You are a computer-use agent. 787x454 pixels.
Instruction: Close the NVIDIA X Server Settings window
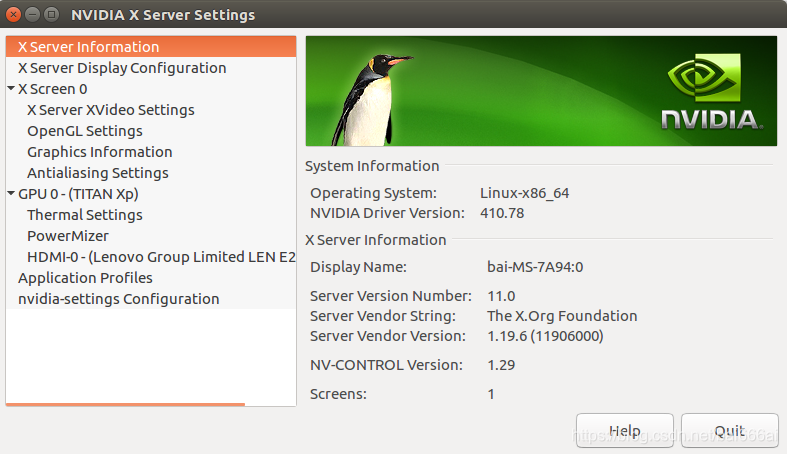tap(14, 15)
